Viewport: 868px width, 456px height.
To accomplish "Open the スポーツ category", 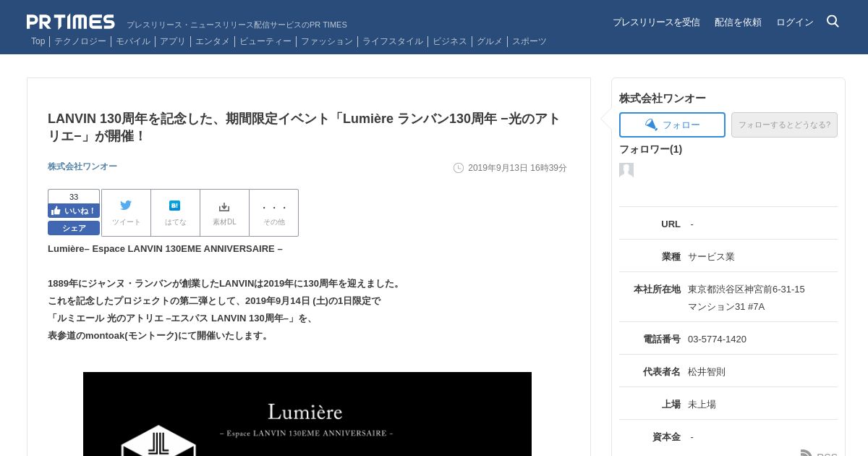I will [x=529, y=41].
